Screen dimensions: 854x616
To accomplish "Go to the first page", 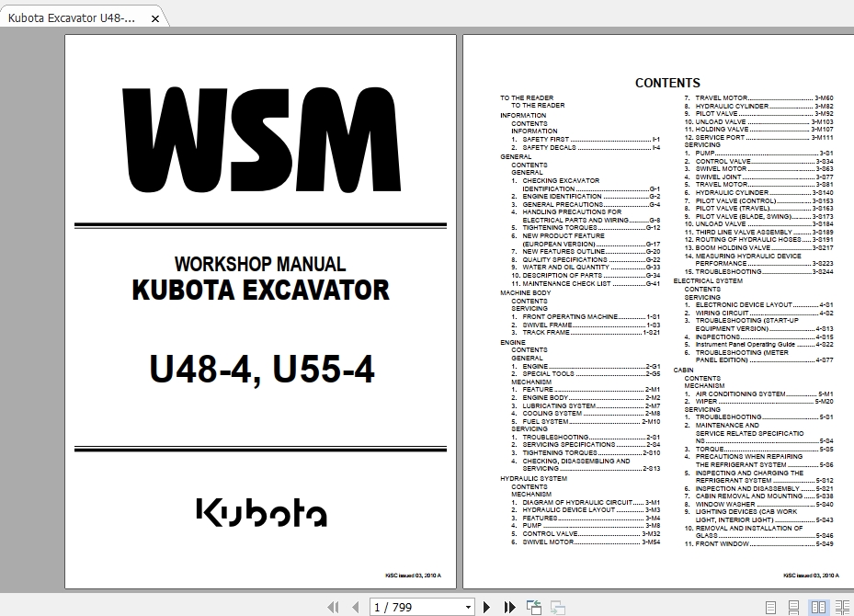I will coord(333,607).
